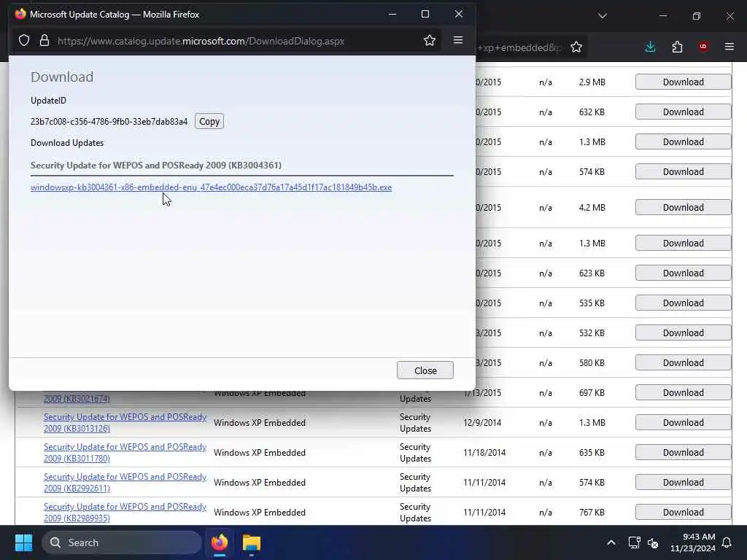The width and height of the screenshot is (747, 560).
Task: Download the 697 KB update
Action: 683,393
